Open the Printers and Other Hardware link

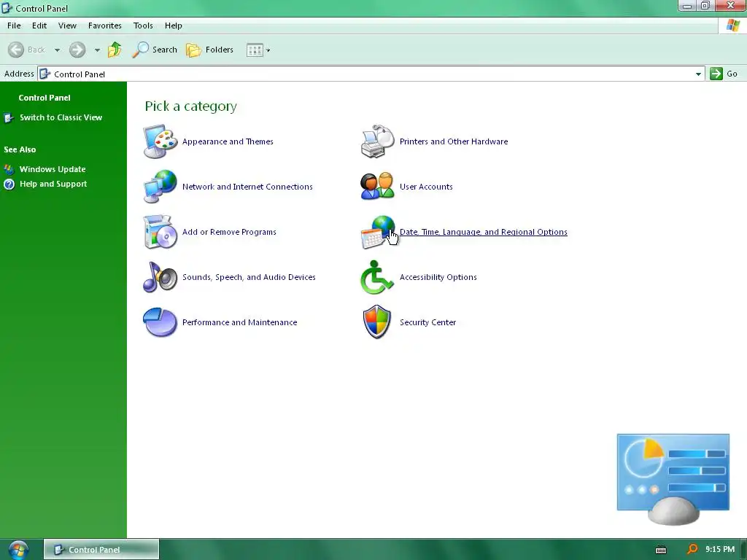[x=454, y=141]
